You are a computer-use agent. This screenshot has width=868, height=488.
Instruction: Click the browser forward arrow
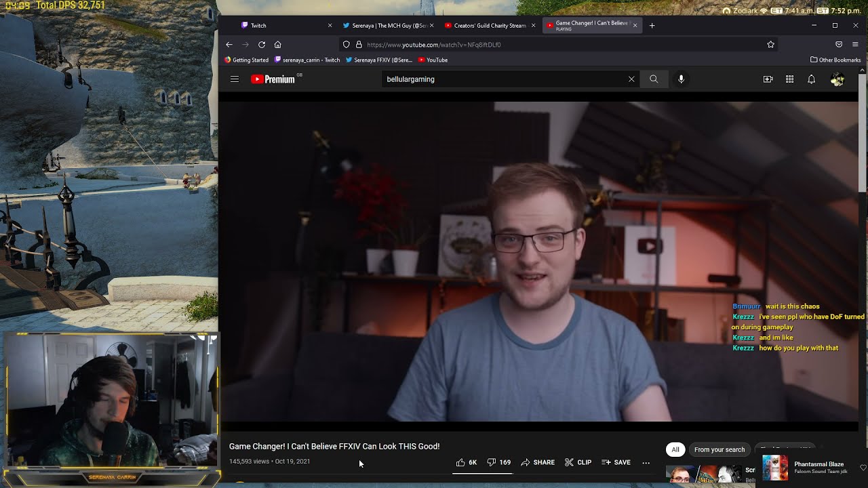coord(245,45)
